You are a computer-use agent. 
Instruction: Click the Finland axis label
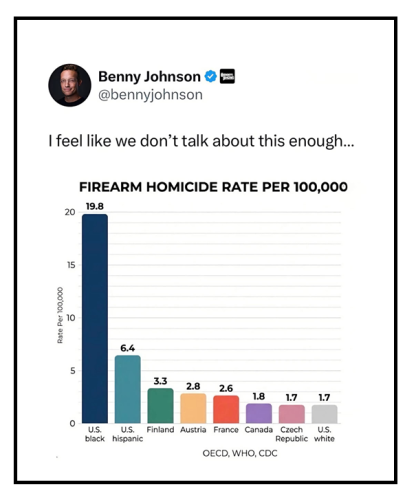coord(160,430)
